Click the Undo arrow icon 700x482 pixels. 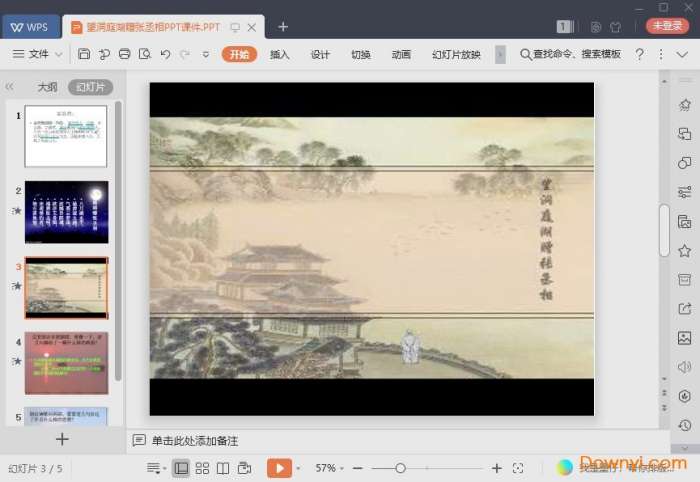tap(165, 54)
